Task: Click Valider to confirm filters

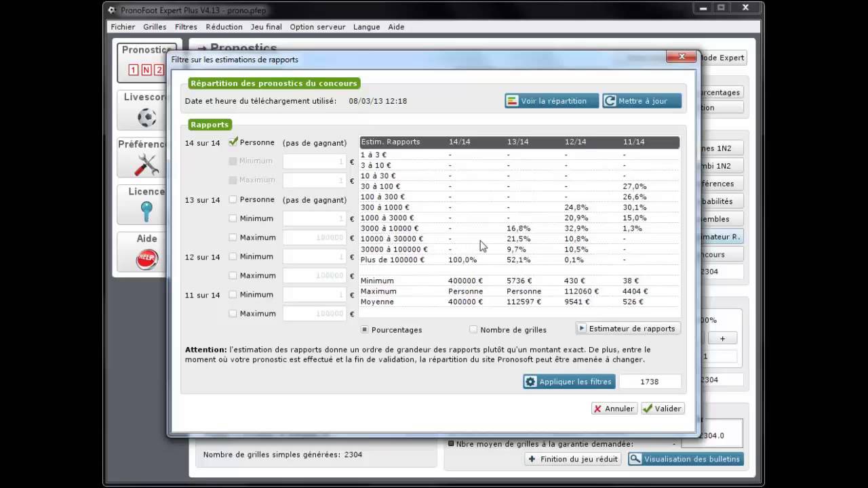Action: [x=662, y=409]
